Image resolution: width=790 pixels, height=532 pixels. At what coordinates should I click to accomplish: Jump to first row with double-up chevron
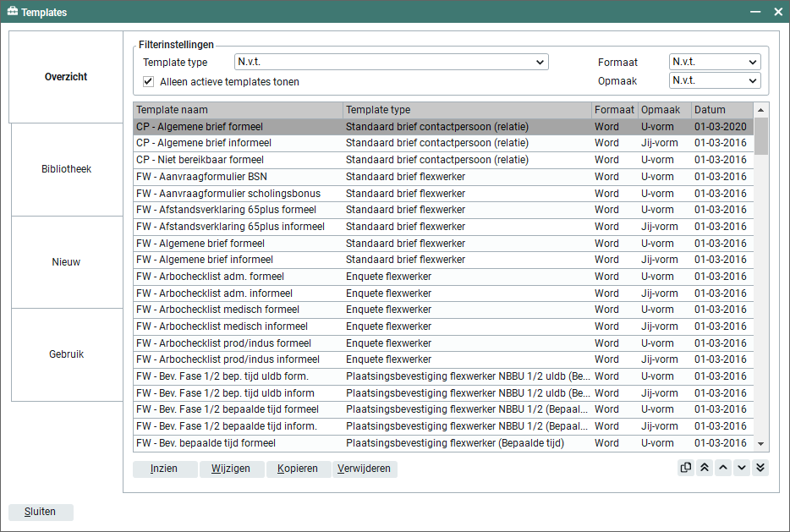point(705,468)
